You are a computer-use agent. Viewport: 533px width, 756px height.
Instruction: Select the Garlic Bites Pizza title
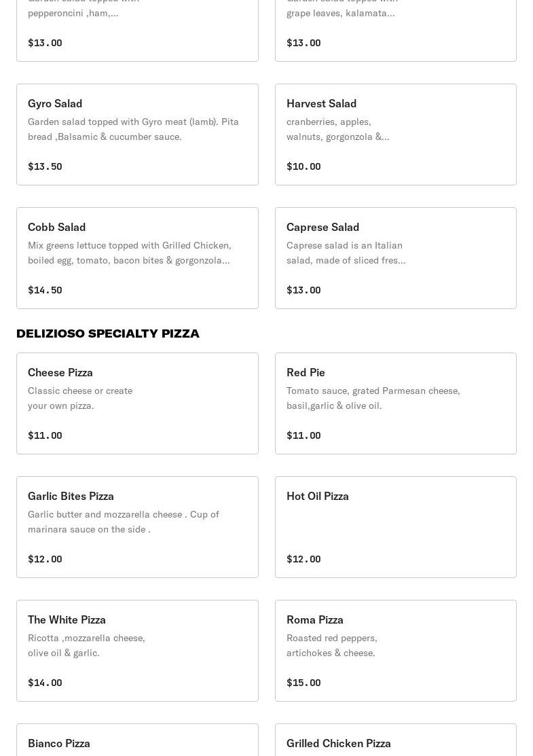click(x=71, y=496)
